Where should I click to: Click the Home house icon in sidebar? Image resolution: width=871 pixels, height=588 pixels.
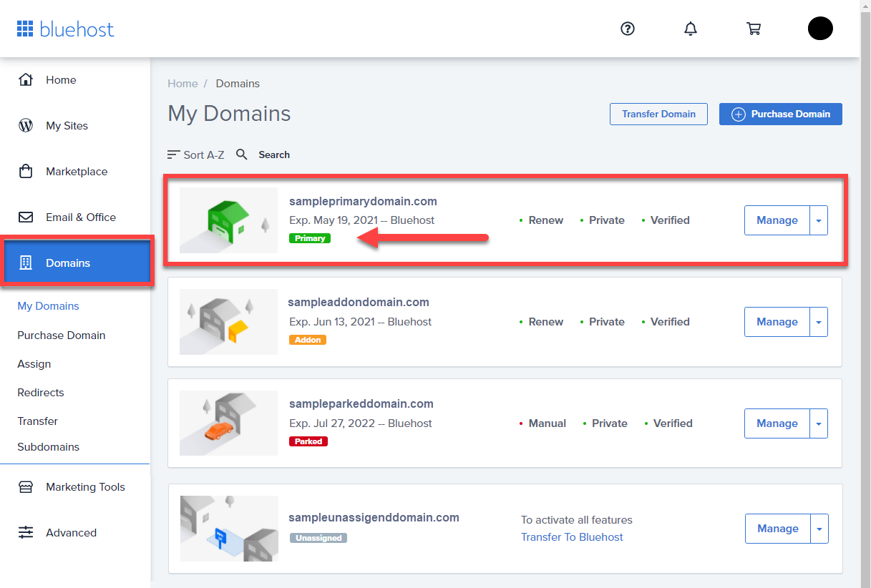coord(26,79)
